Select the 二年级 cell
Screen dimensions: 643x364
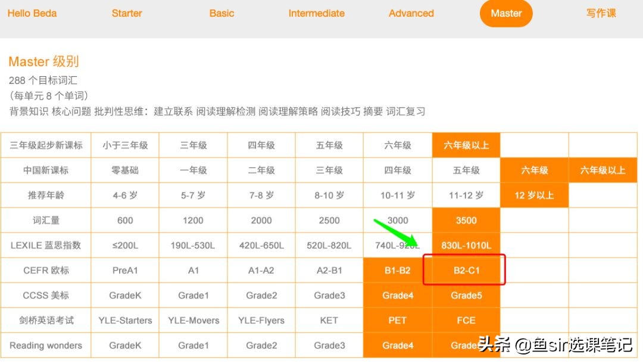pyautogui.click(x=261, y=170)
